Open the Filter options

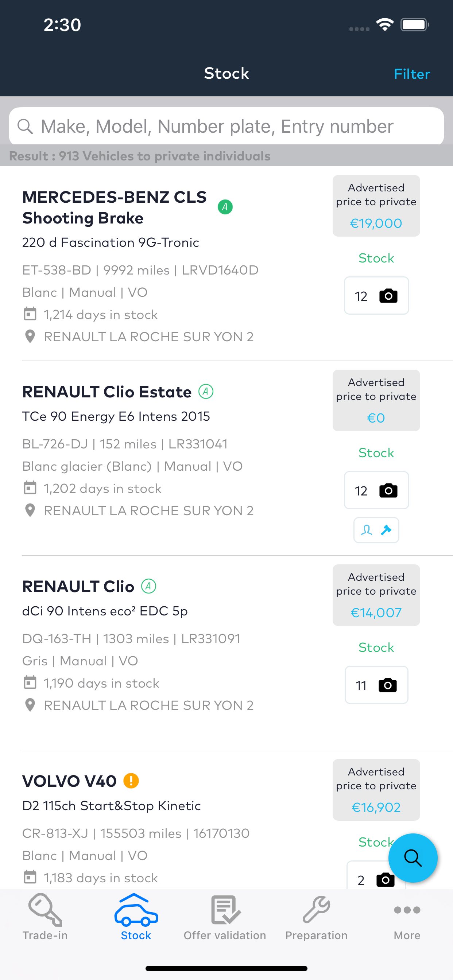[x=411, y=74]
